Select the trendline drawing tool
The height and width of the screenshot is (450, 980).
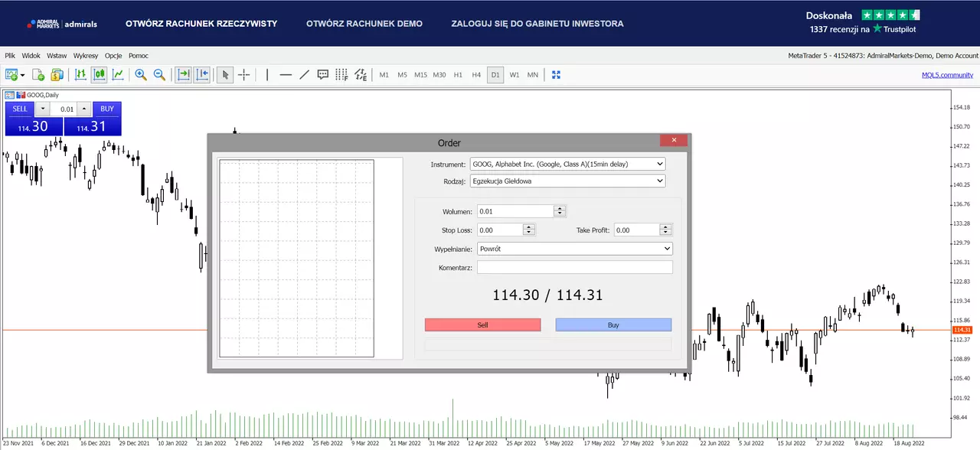click(x=304, y=74)
